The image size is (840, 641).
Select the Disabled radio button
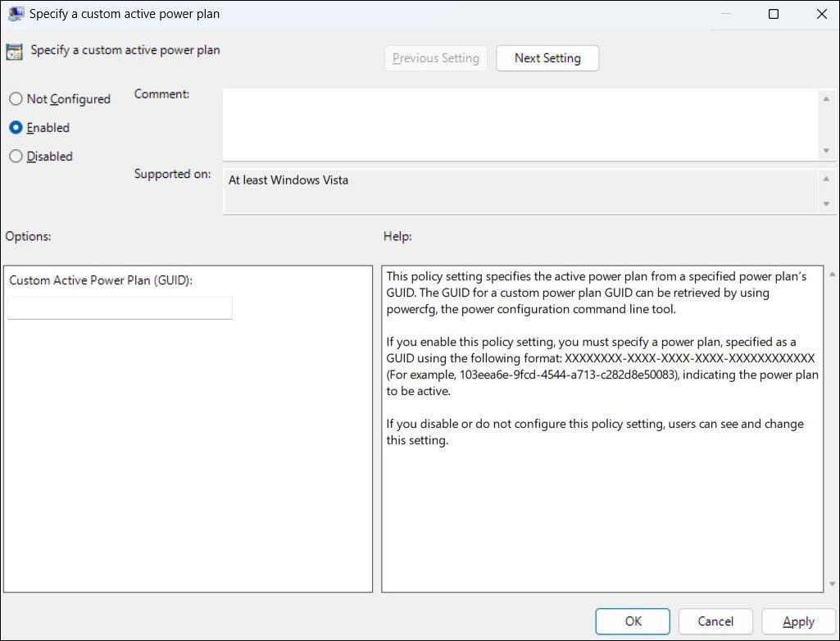pos(16,156)
